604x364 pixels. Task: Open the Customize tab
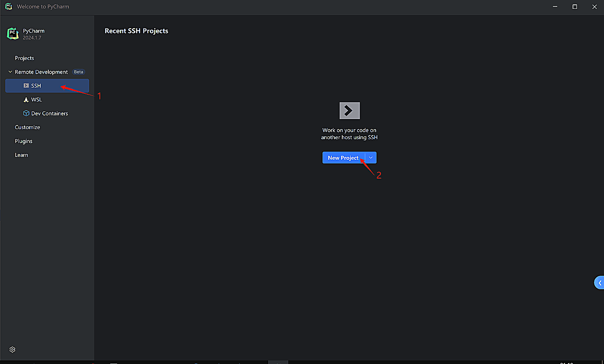coord(27,128)
